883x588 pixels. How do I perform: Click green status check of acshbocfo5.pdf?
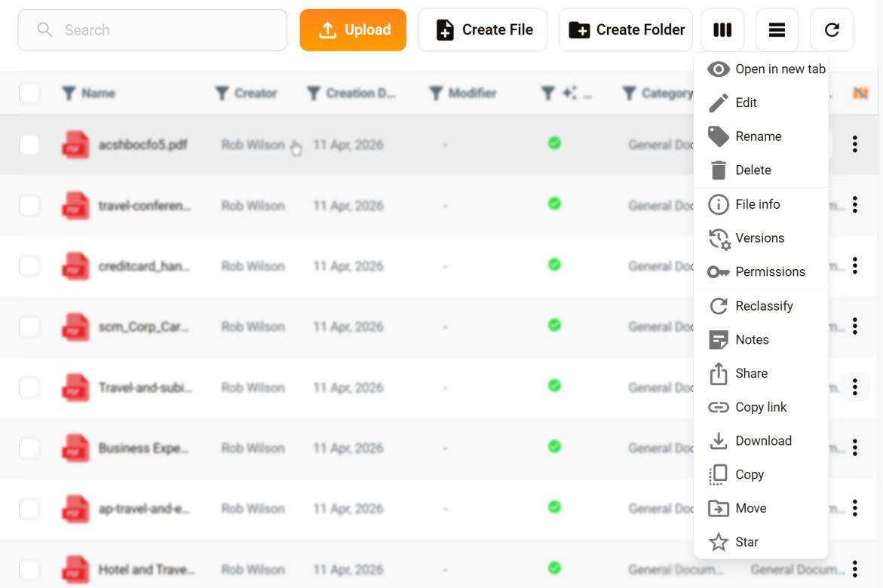pyautogui.click(x=555, y=143)
